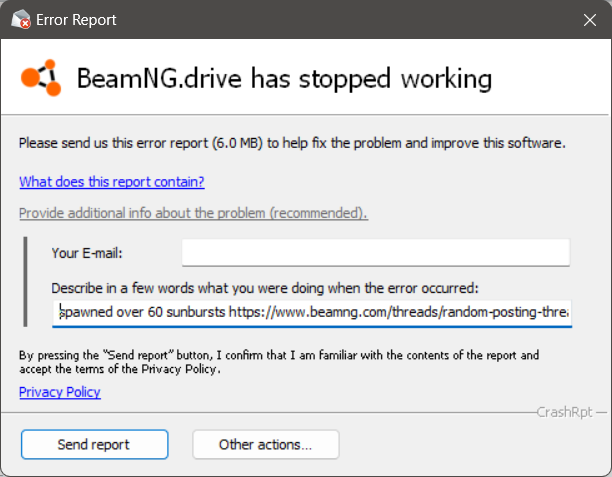Click the CrashRpt label

pyautogui.click(x=564, y=412)
